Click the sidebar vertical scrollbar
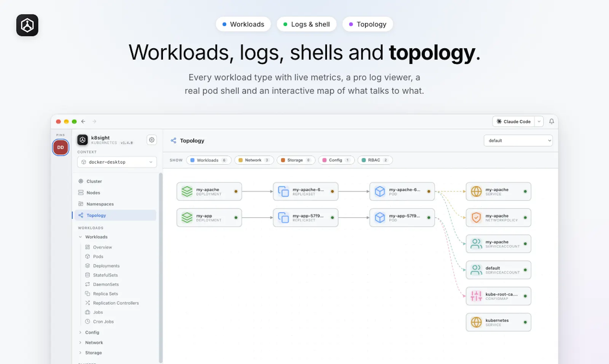The height and width of the screenshot is (364, 609). (161, 268)
